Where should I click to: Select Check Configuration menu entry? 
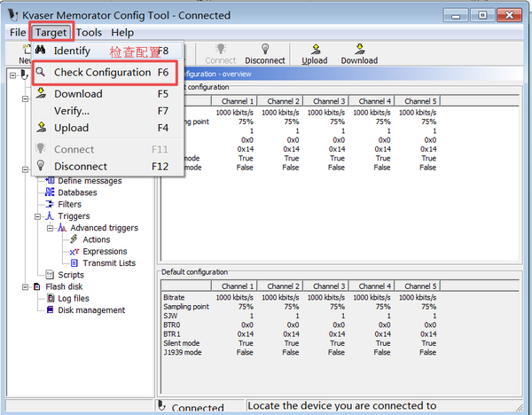[108, 73]
